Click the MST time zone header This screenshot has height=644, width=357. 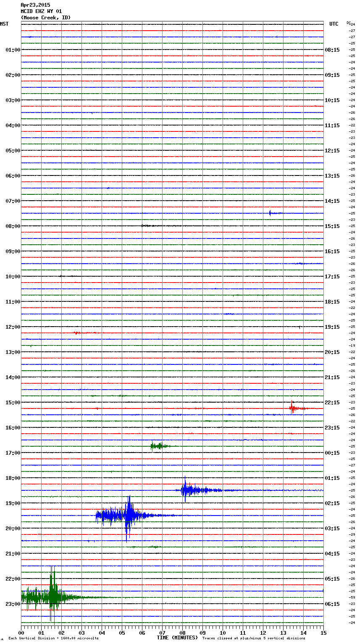click(x=4, y=24)
